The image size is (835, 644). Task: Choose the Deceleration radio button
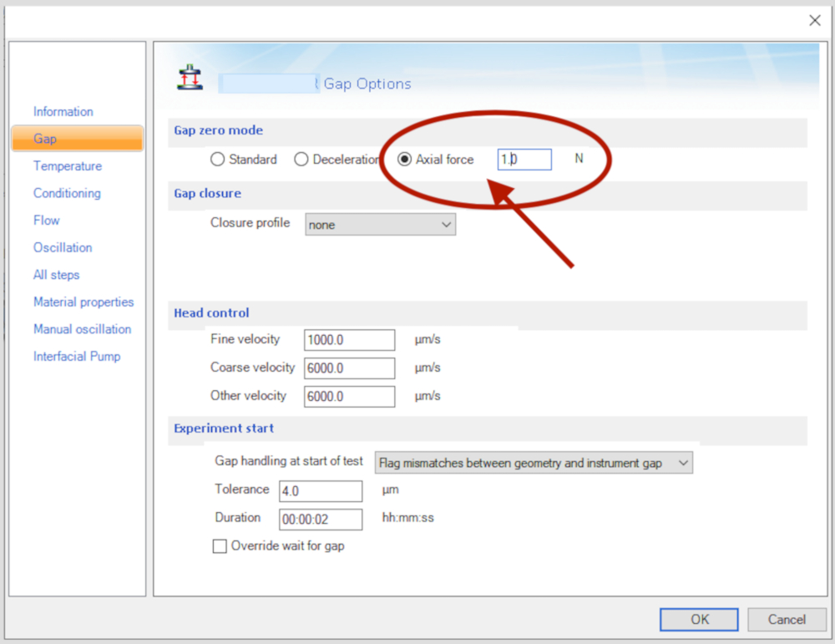tap(301, 160)
